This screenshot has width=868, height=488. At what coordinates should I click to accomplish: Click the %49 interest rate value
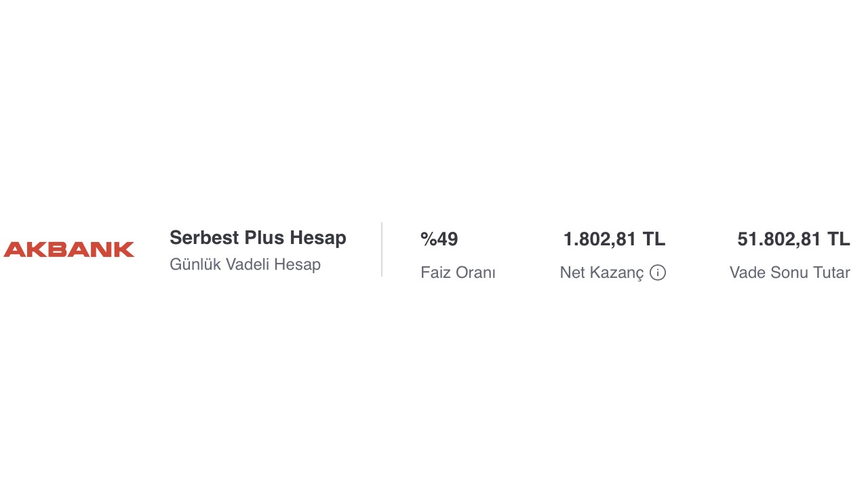[439, 239]
